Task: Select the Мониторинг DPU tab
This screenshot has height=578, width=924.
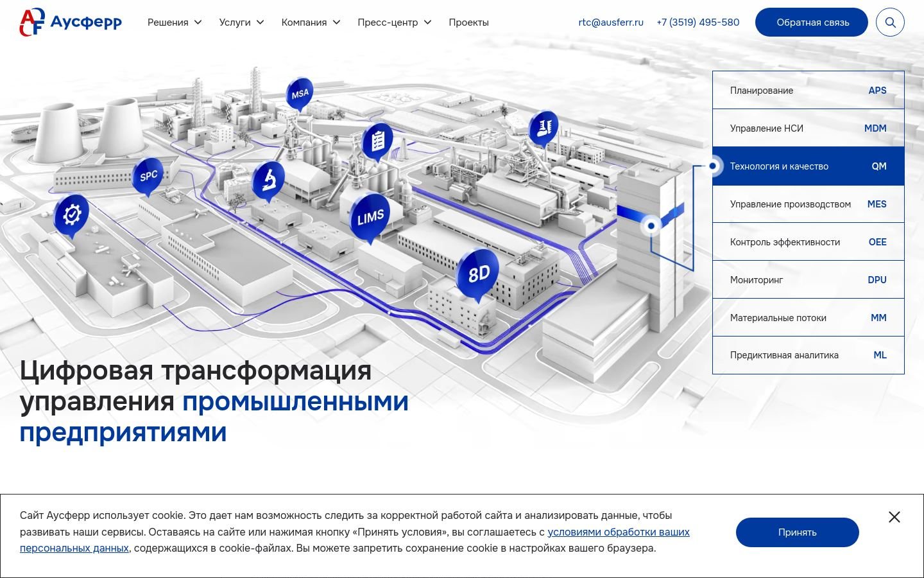Action: pyautogui.click(x=809, y=280)
